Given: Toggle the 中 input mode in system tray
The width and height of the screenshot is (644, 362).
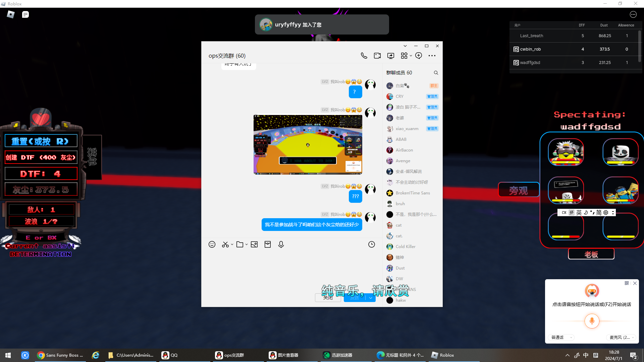Looking at the screenshot, I should point(586,355).
